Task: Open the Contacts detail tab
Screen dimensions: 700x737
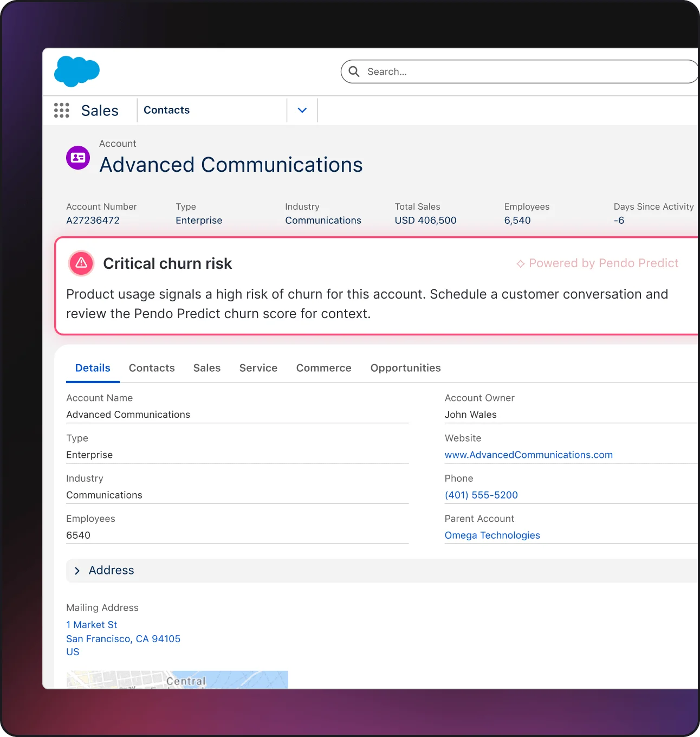Action: [x=152, y=368]
